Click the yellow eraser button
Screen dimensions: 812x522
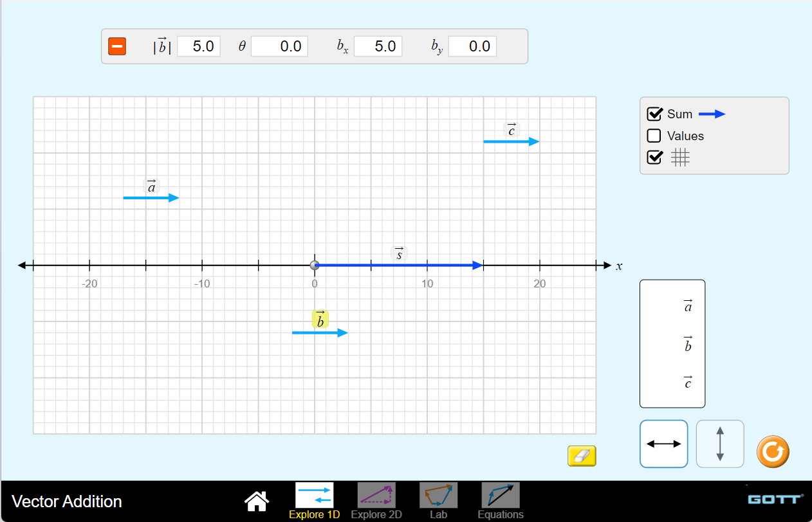coord(582,456)
